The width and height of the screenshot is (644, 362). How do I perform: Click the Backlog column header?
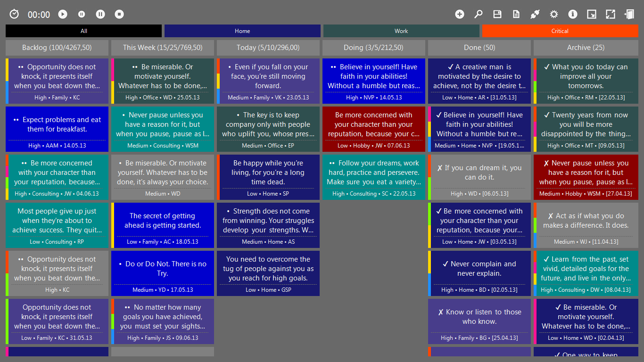point(57,48)
